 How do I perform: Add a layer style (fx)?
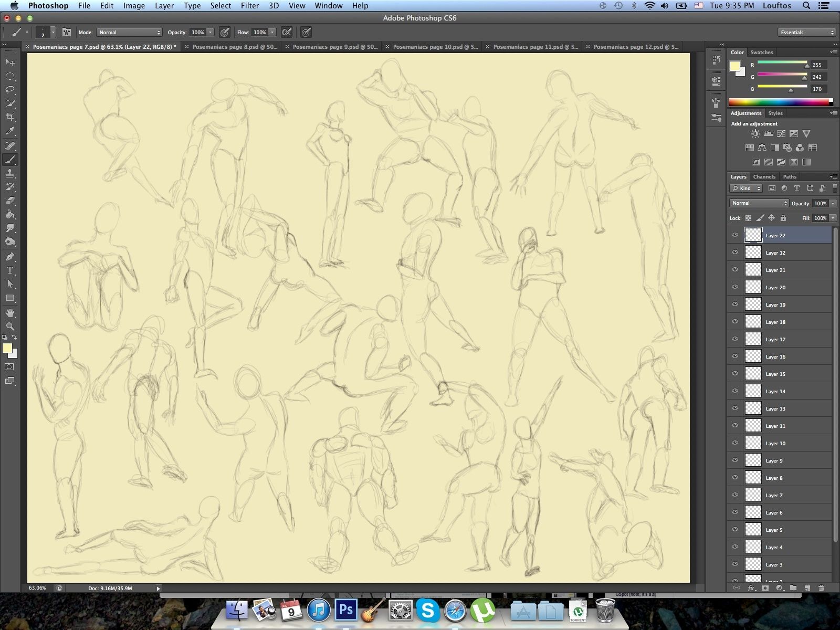tap(751, 588)
